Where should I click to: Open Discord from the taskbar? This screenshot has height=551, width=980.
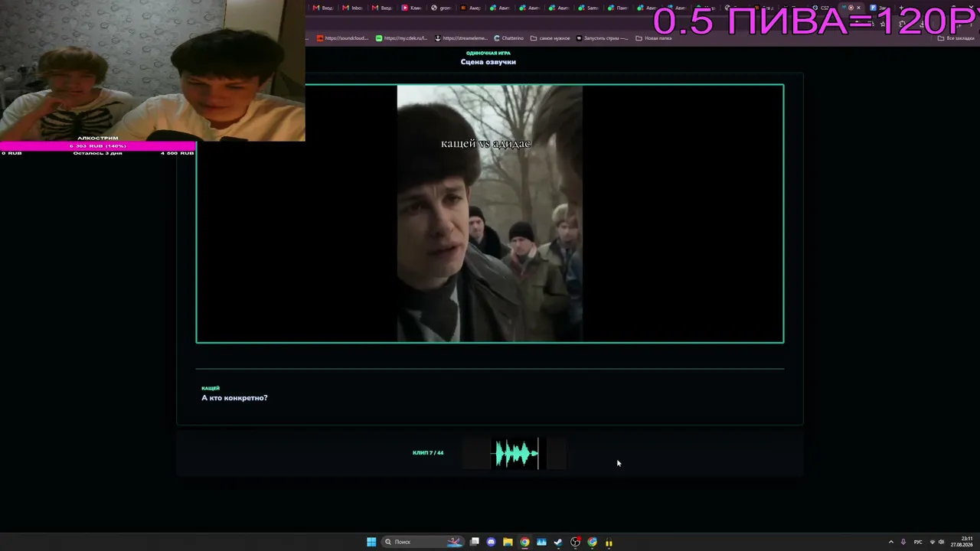point(492,542)
